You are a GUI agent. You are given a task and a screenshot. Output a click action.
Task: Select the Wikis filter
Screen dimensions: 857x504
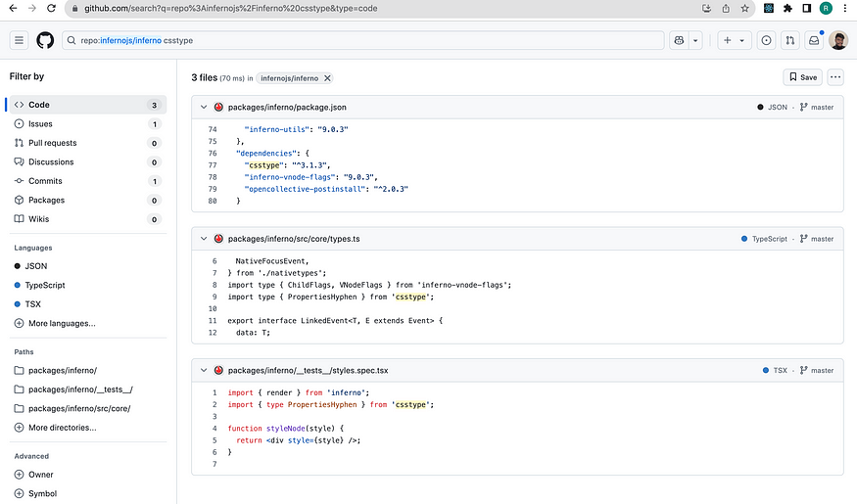88,219
